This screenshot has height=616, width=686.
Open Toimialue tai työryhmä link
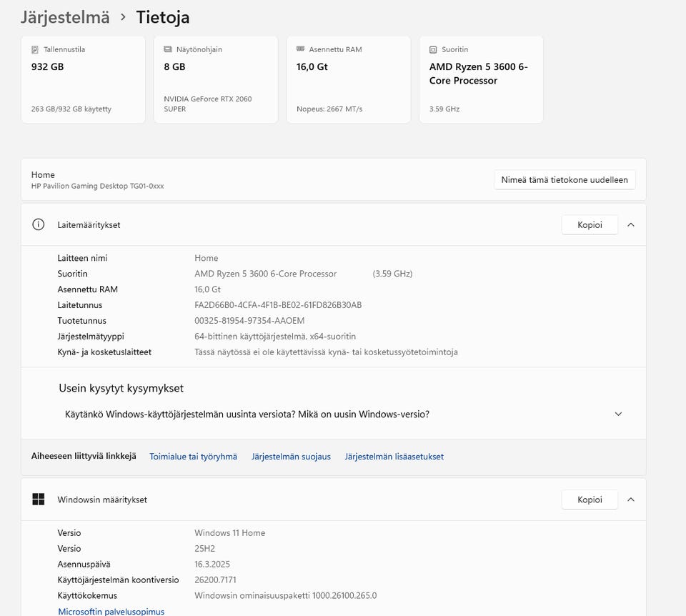tap(193, 457)
